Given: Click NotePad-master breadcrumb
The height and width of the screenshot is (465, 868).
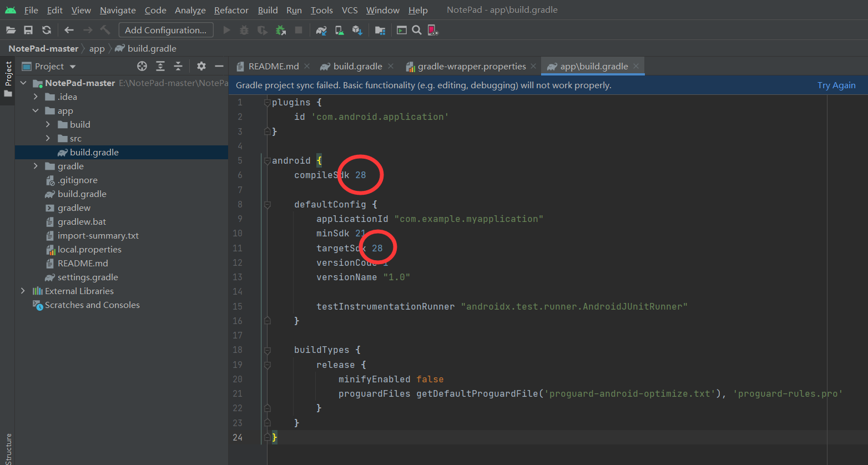Looking at the screenshot, I should pyautogui.click(x=43, y=48).
